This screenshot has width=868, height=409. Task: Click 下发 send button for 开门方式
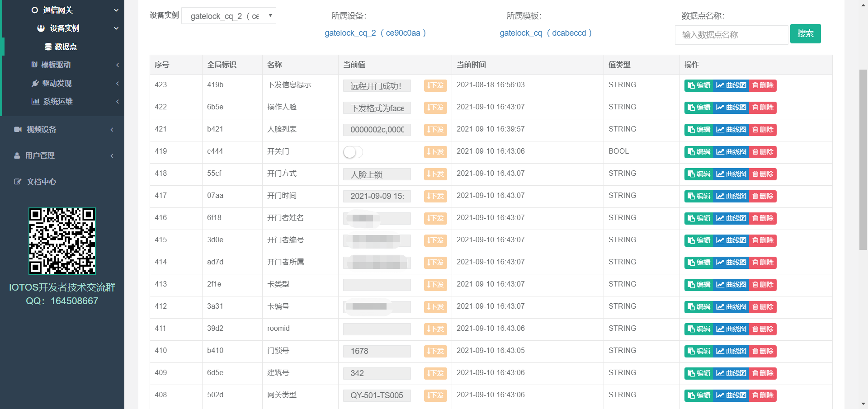pyautogui.click(x=435, y=174)
